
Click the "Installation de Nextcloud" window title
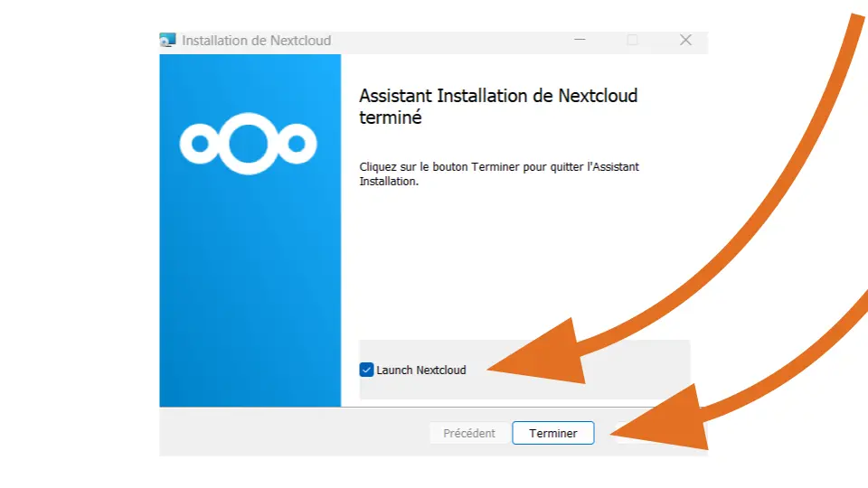tap(257, 41)
